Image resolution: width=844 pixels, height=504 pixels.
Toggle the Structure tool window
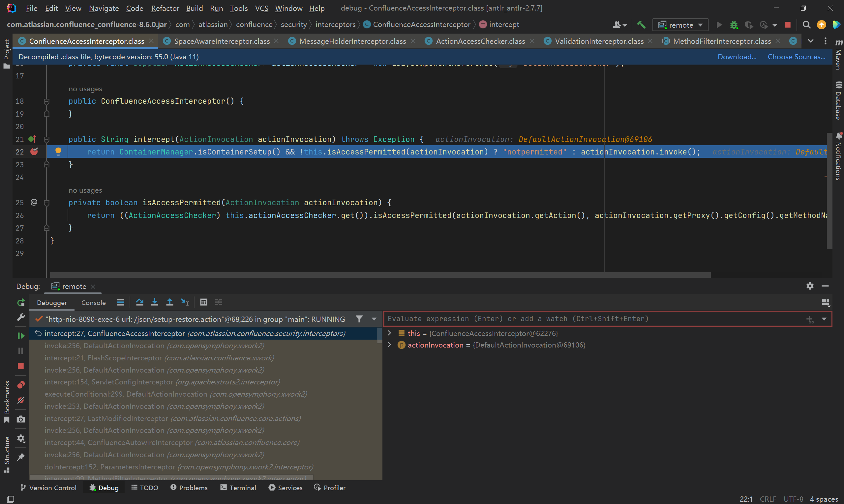tap(6, 454)
